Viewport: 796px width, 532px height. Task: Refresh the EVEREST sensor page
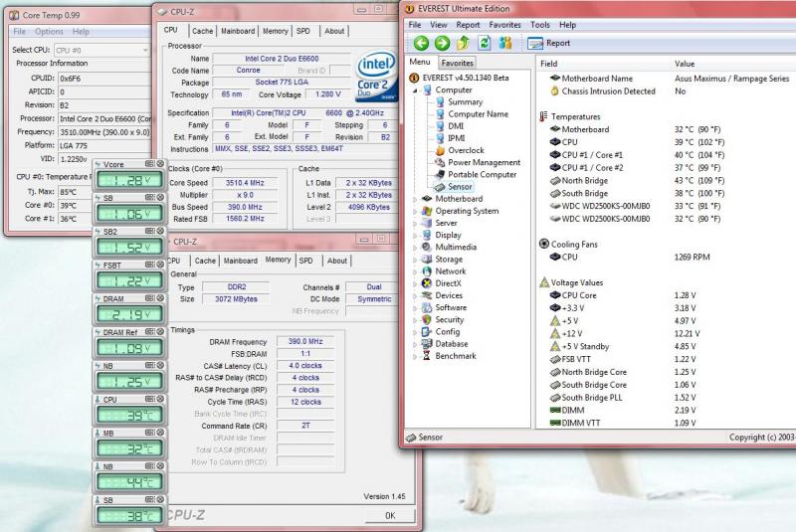pyautogui.click(x=485, y=43)
